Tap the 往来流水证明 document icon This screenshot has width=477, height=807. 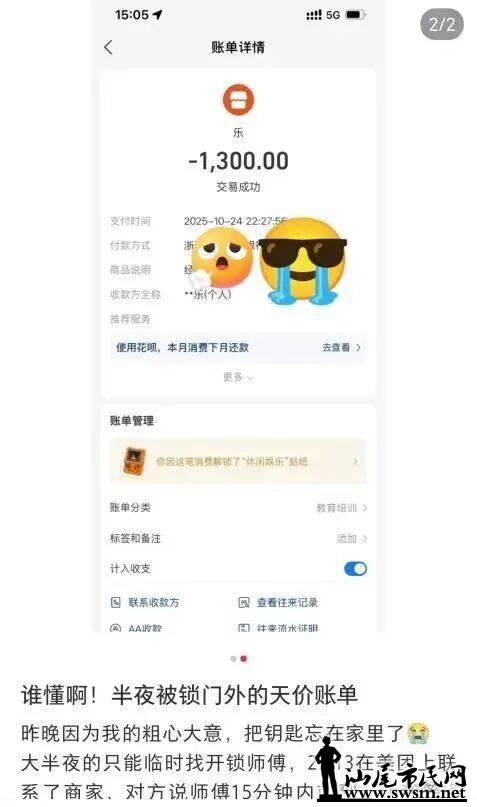coord(244,628)
